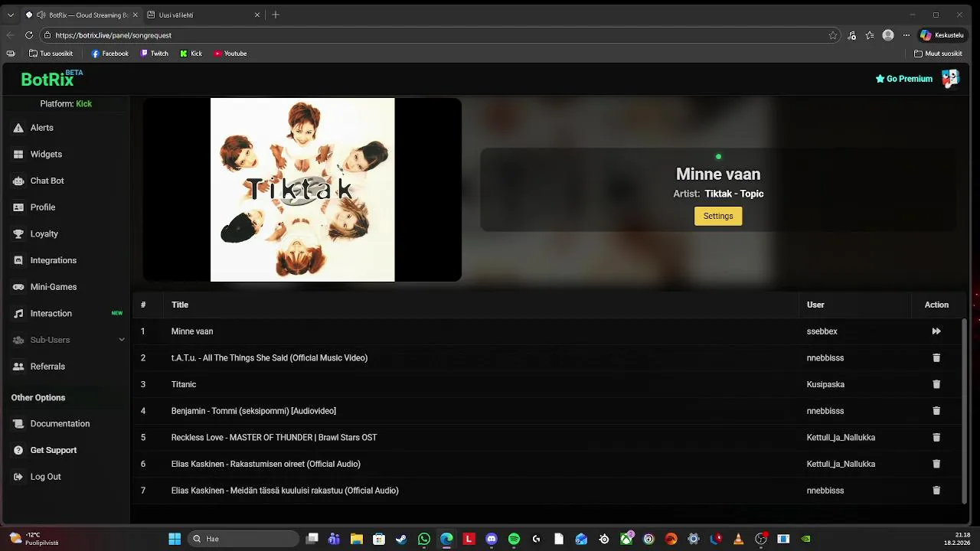Remove Reckless Love MASTER OF THUNDER request
This screenshot has height=551, width=980.
(x=936, y=438)
